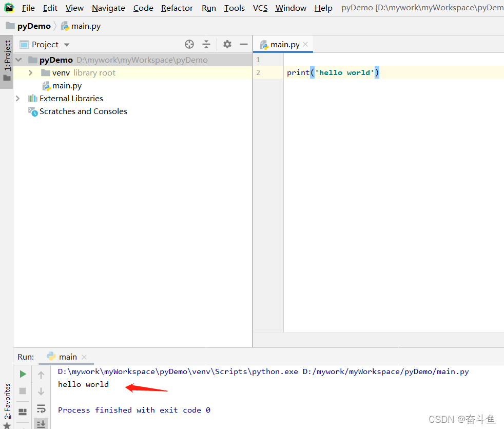
Task: Close the main Run tab
Action: click(x=84, y=356)
